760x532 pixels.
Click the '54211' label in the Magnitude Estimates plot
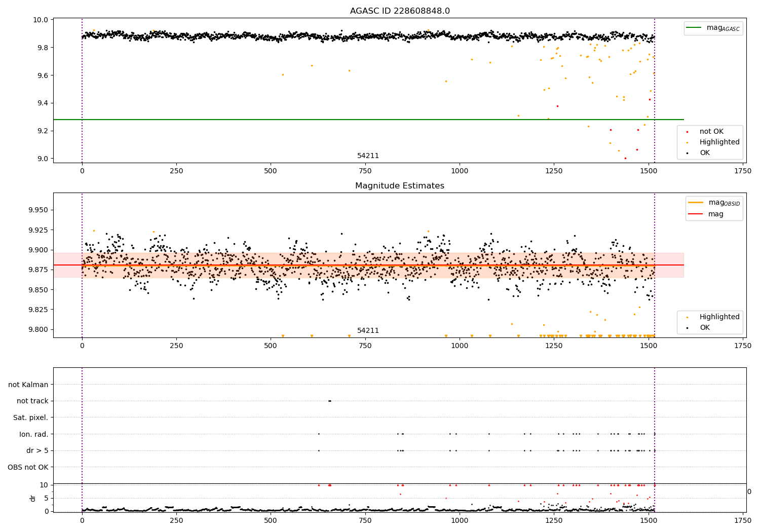tap(368, 331)
